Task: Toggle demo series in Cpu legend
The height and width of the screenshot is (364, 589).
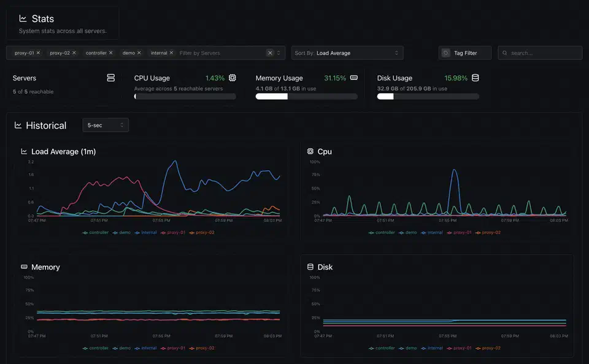Action: [407, 233]
